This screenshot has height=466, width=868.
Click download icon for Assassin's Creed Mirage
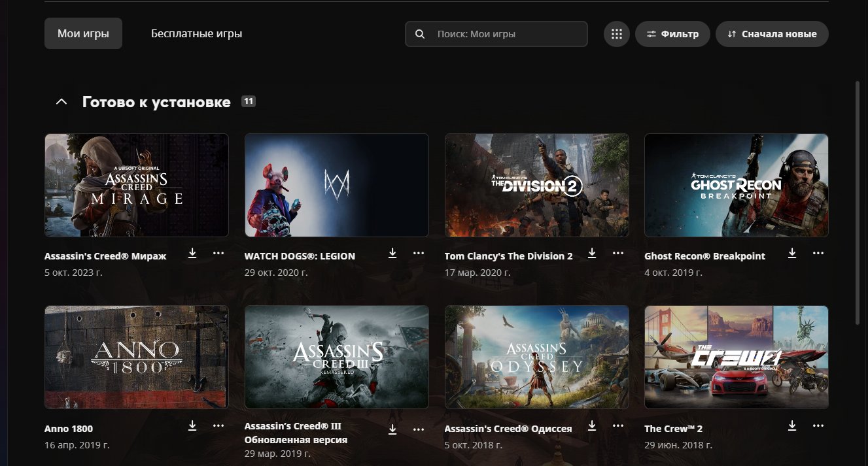pyautogui.click(x=192, y=253)
